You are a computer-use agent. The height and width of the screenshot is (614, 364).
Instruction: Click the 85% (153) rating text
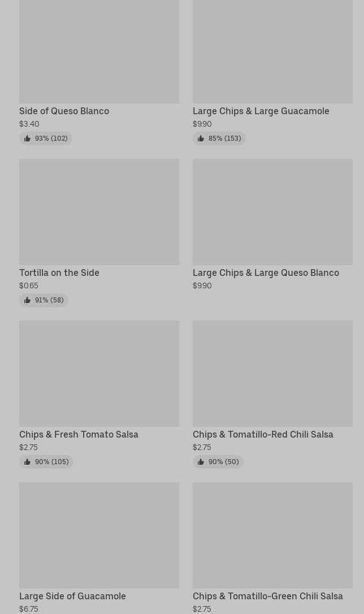tap(224, 139)
